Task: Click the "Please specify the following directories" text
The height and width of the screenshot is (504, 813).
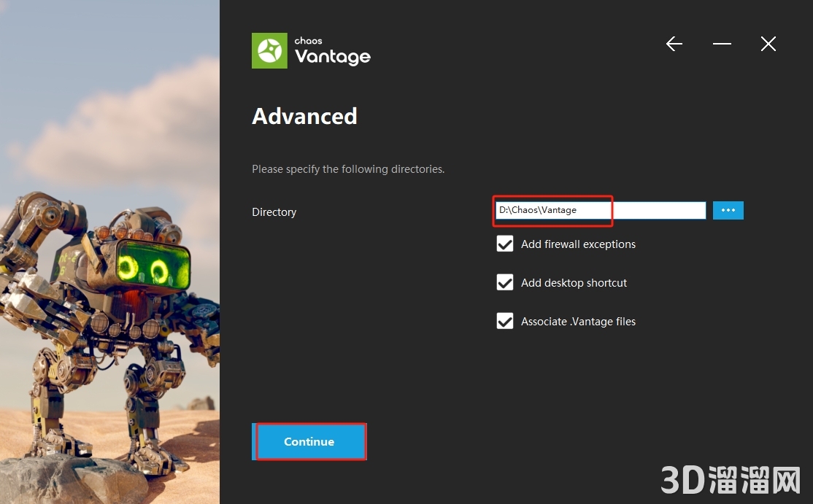Action: [x=348, y=169]
